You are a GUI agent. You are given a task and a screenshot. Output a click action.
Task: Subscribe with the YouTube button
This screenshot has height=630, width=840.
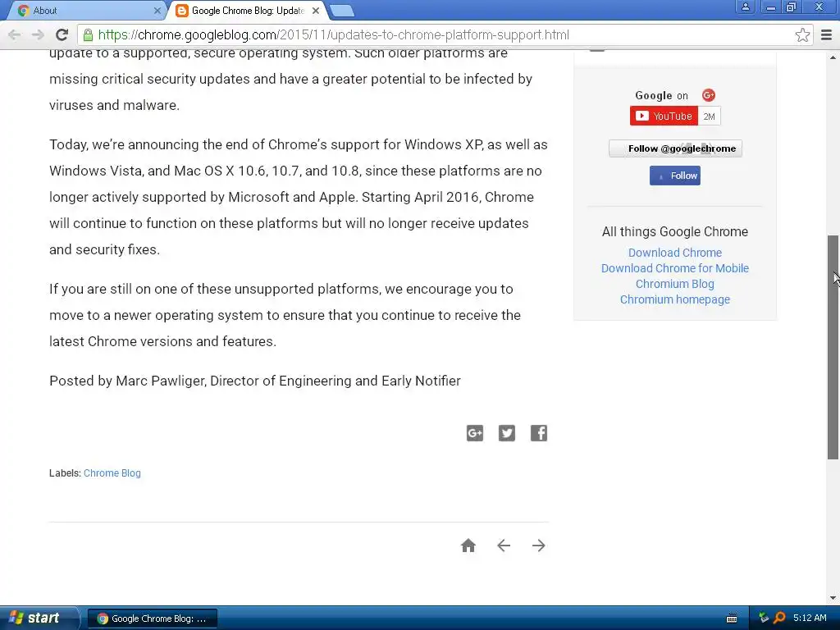pyautogui.click(x=664, y=116)
